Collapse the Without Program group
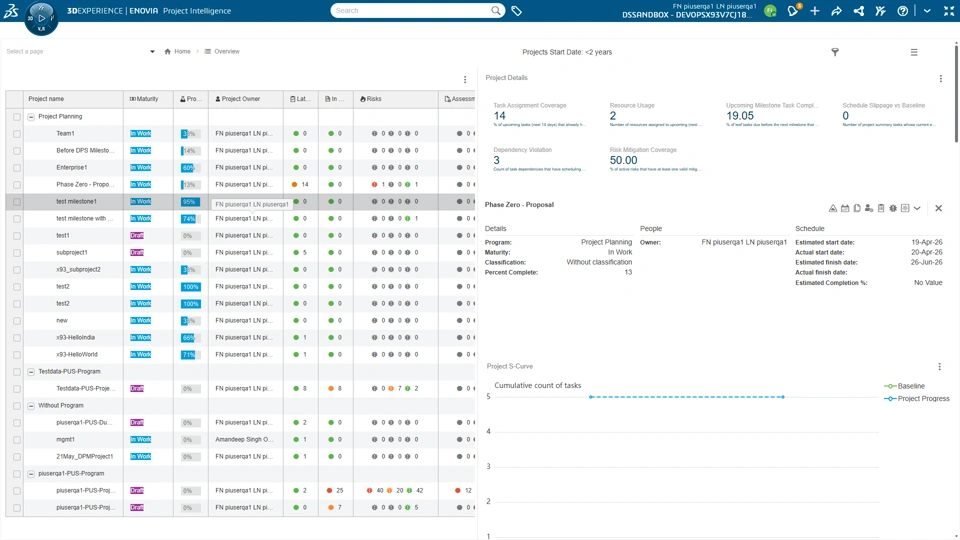This screenshot has width=960, height=540. pos(31,405)
